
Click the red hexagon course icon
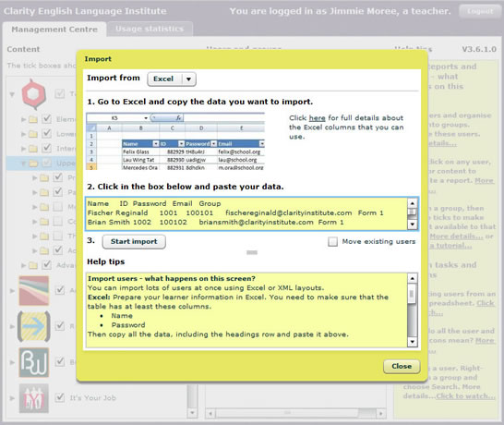(x=34, y=94)
